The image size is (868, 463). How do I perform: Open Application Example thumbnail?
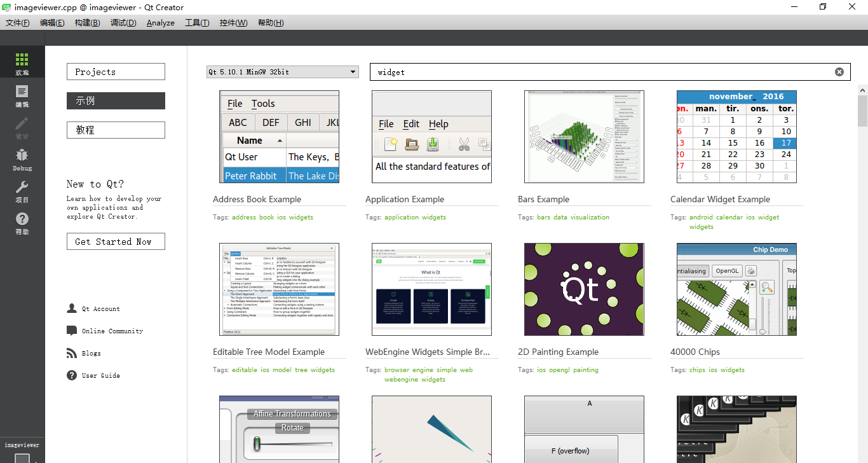coord(431,137)
